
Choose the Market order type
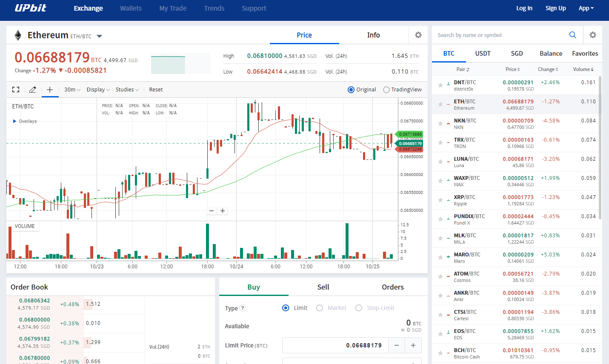(319, 308)
